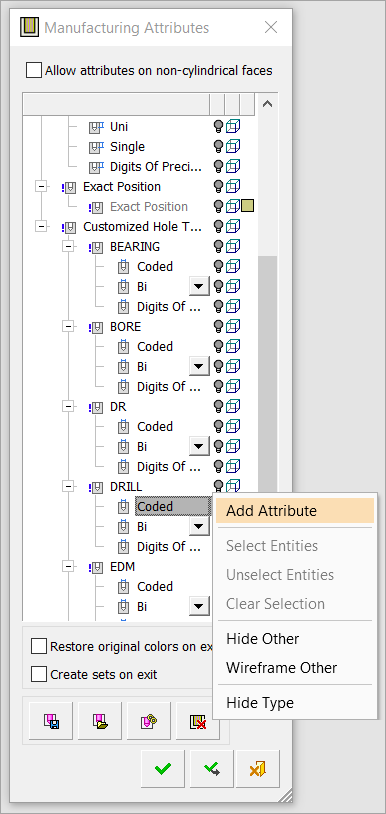
Task: Toggle the light bulb visibility beside BORE
Action: click(x=218, y=327)
